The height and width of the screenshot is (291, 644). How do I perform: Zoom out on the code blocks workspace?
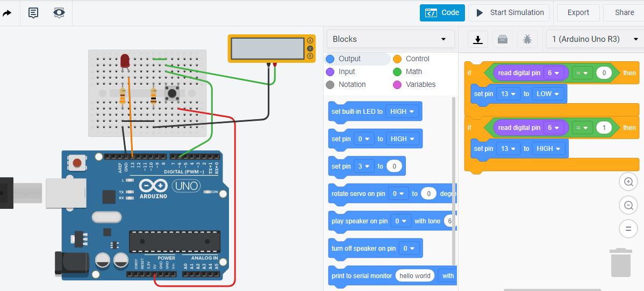pos(628,205)
